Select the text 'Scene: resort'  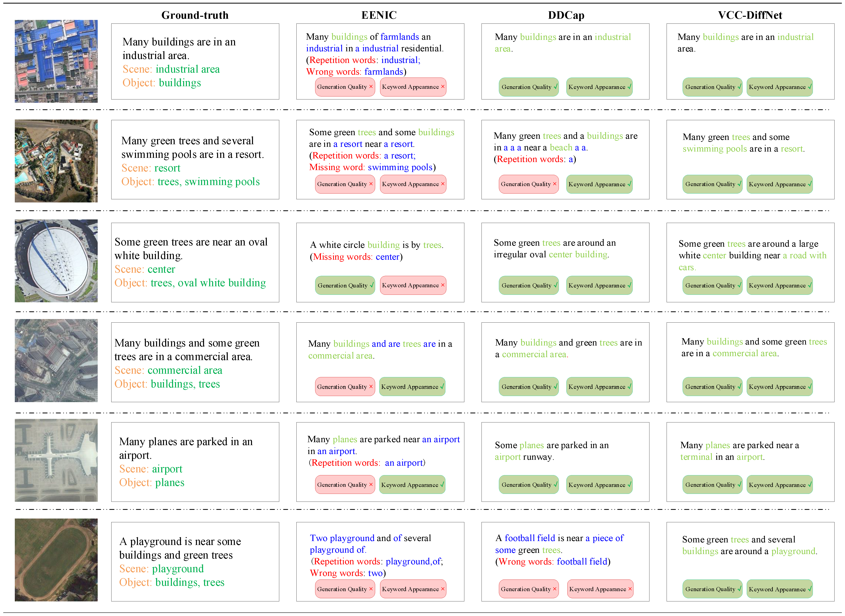(151, 168)
